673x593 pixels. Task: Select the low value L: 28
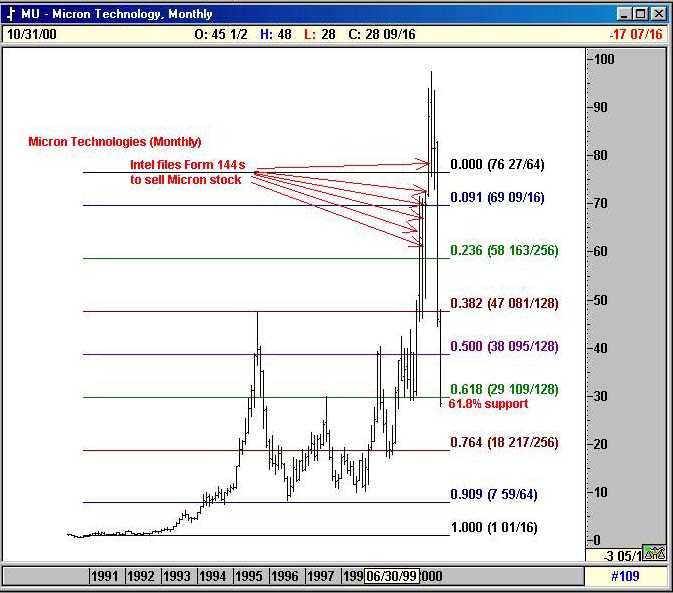click(x=320, y=34)
